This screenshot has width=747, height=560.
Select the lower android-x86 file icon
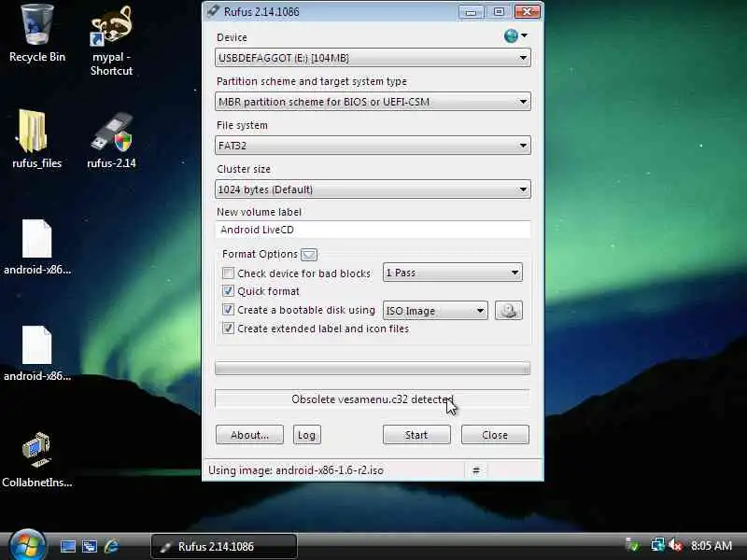37,354
